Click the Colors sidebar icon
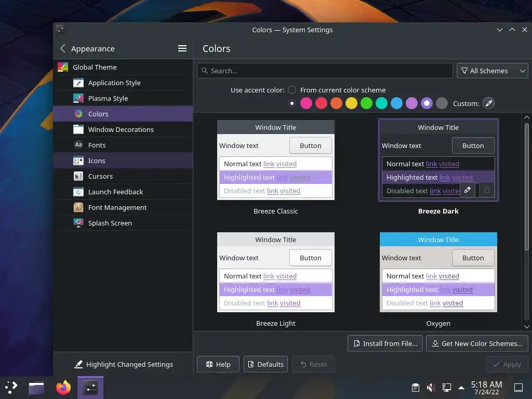Viewport: 532px width, 399px height. click(78, 114)
